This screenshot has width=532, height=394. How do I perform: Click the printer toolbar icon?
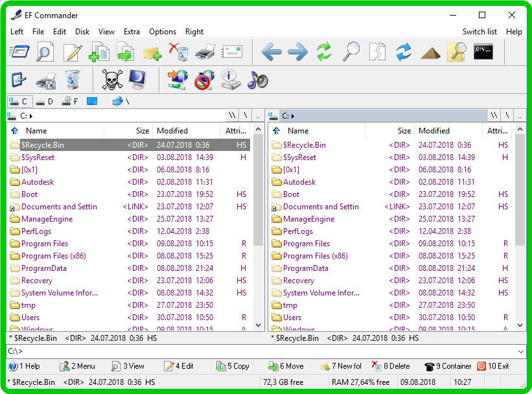pyautogui.click(x=205, y=52)
